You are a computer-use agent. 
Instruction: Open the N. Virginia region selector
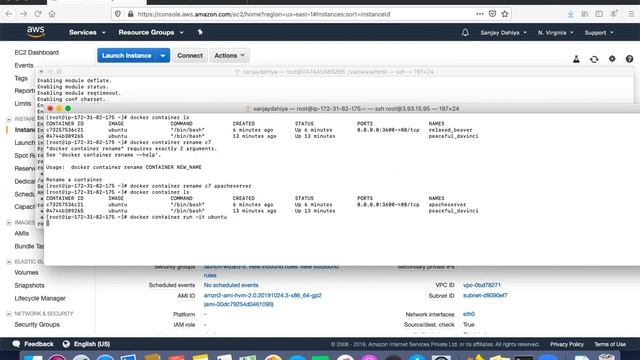556,33
